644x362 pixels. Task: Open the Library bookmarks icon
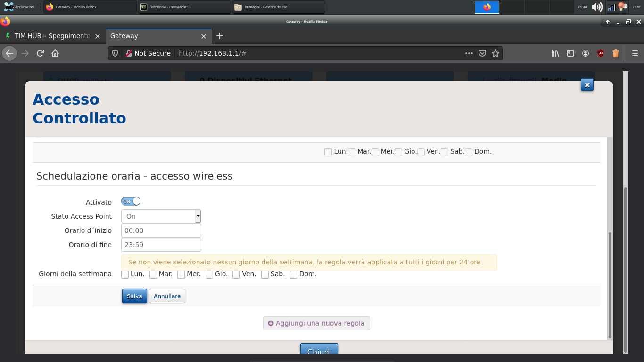555,53
